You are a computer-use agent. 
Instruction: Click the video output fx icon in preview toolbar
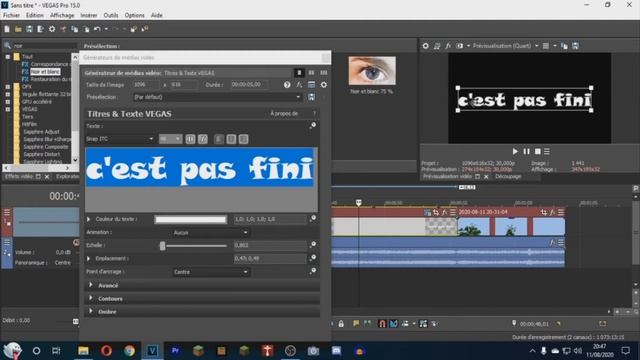pos(448,46)
